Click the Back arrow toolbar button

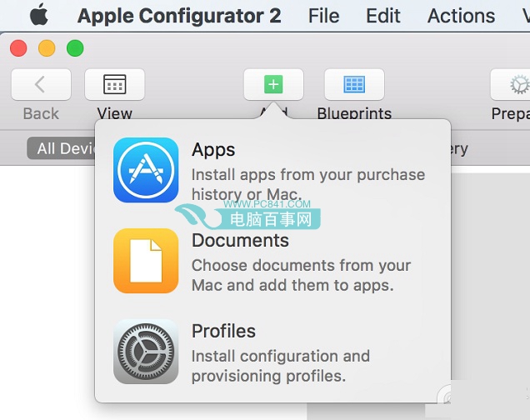click(41, 84)
